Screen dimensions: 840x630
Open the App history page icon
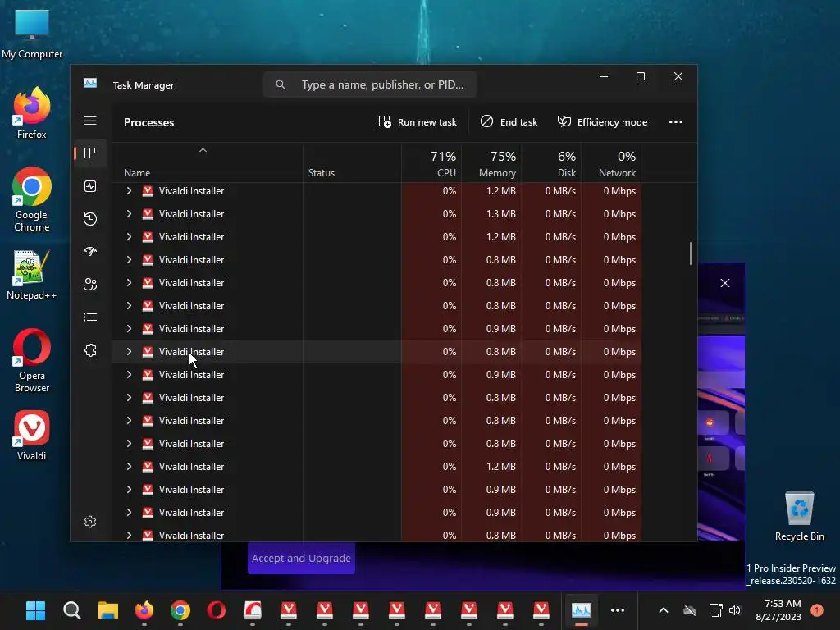[x=90, y=218]
